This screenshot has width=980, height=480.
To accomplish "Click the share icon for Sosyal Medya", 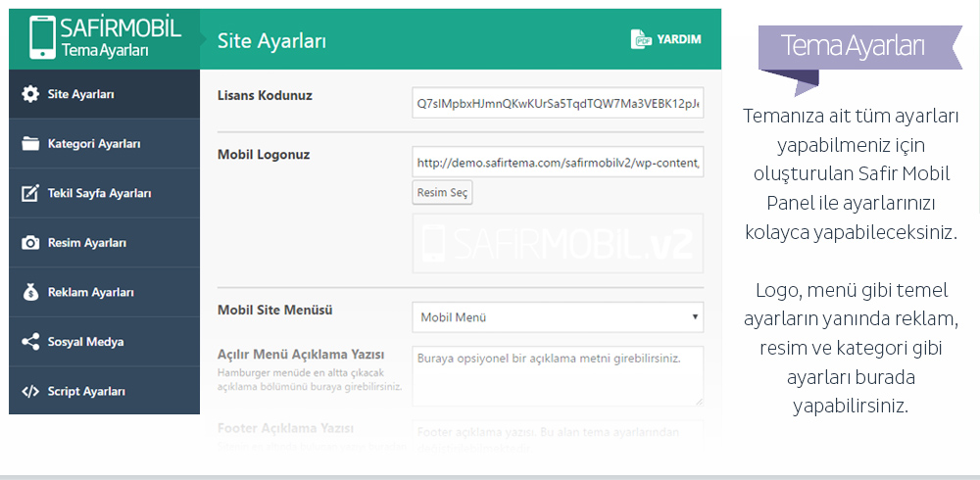I will [30, 342].
